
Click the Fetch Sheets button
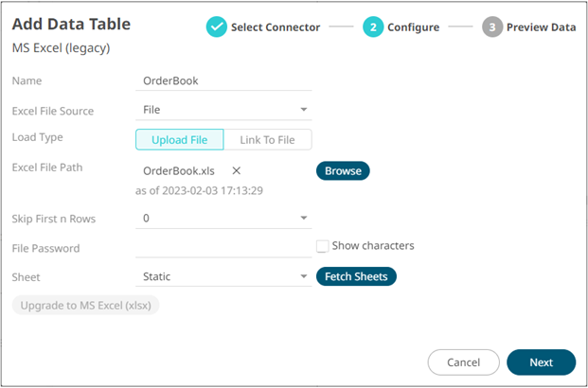356,276
